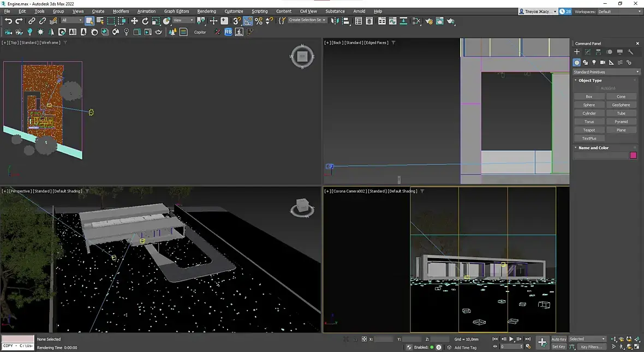Click the Mirror tool icon

click(335, 21)
